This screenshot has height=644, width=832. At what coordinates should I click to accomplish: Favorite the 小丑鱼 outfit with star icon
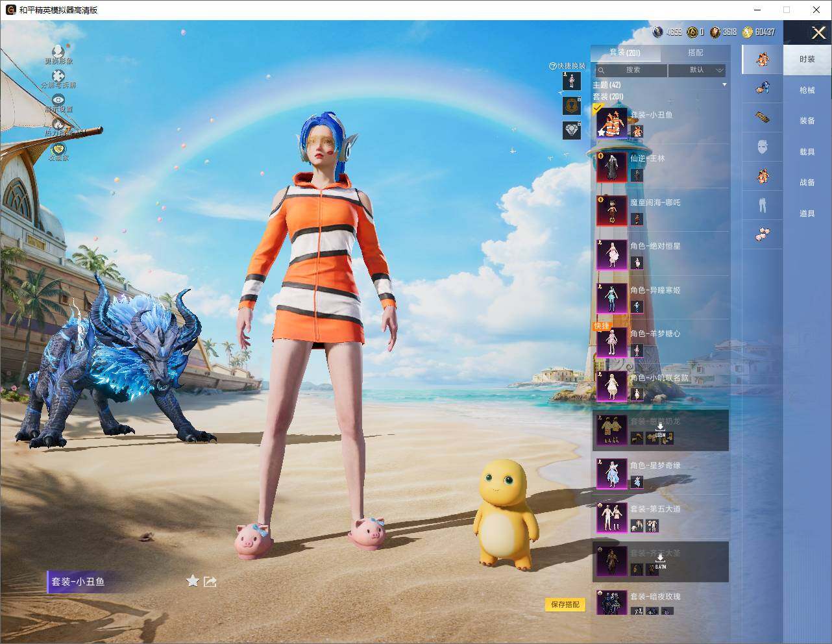192,581
